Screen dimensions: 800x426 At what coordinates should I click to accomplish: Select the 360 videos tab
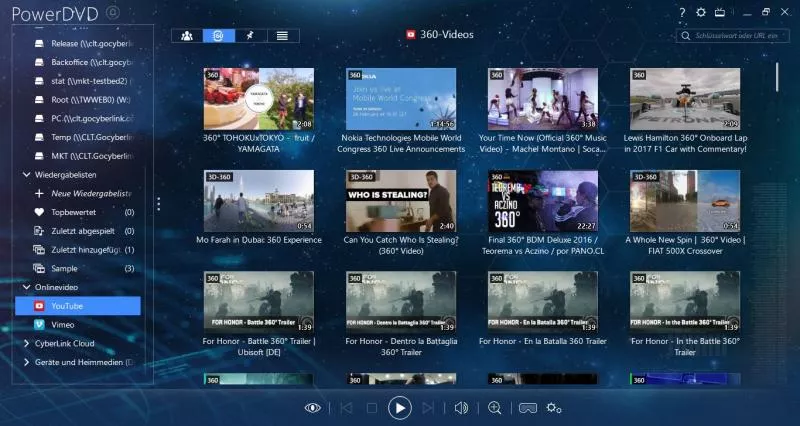tap(219, 36)
